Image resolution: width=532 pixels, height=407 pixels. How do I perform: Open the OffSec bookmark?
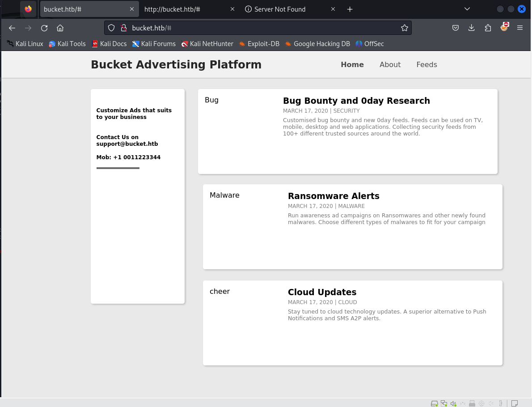tap(370, 44)
